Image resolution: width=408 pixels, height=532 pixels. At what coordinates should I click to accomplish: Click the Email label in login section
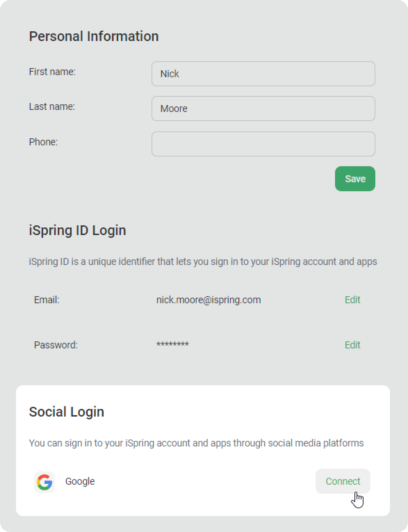click(x=47, y=300)
